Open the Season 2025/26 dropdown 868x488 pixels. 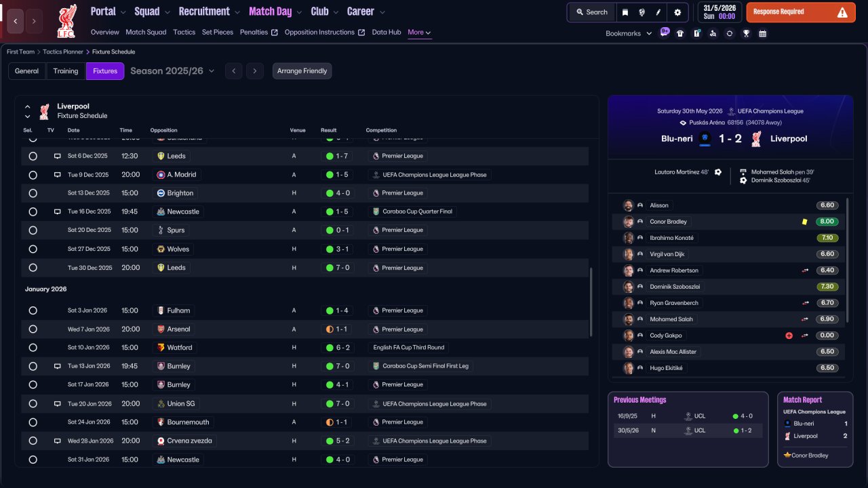coord(172,71)
